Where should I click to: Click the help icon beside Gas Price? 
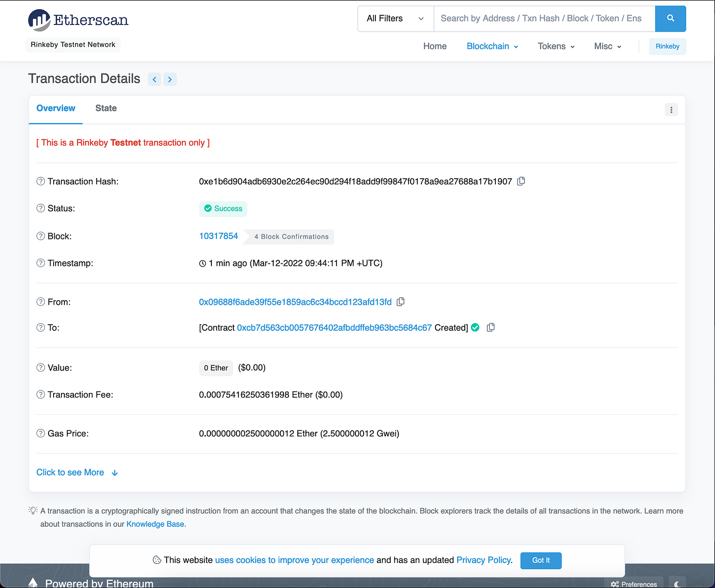[x=40, y=433]
